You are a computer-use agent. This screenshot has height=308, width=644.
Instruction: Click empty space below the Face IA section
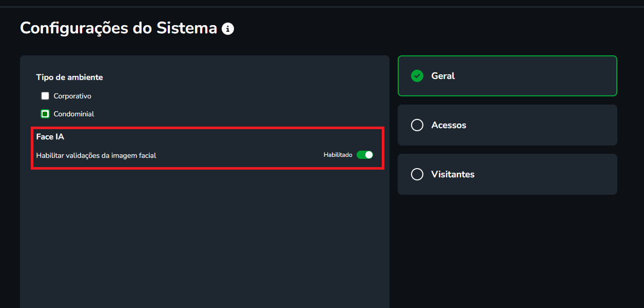tap(204, 231)
